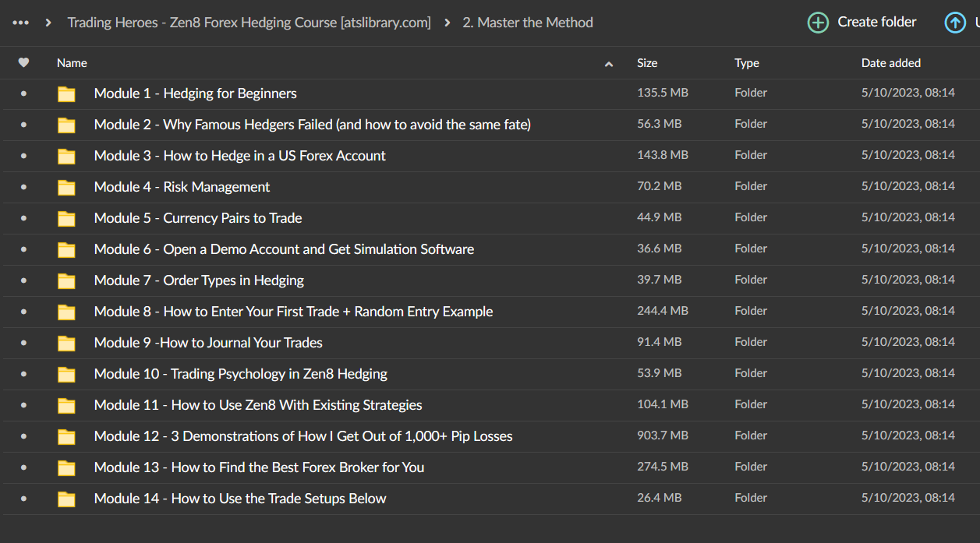Click the Create folder button label
The image size is (980, 543).
(876, 23)
